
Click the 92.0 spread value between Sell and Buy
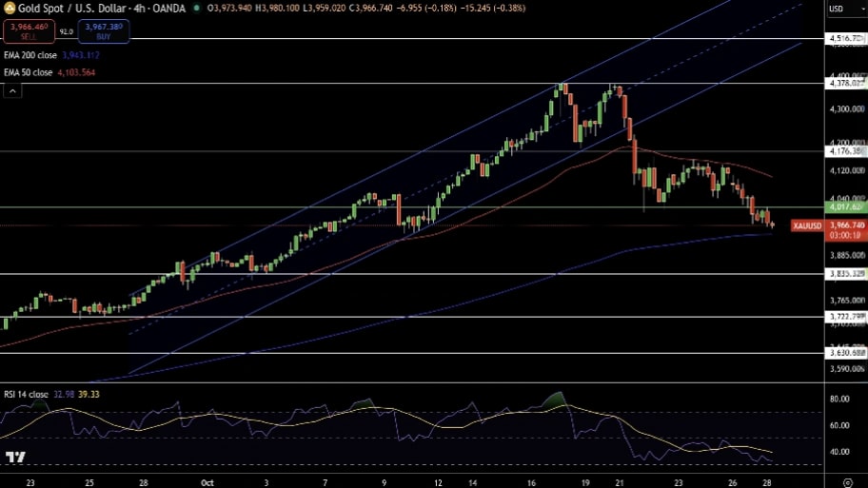click(66, 31)
